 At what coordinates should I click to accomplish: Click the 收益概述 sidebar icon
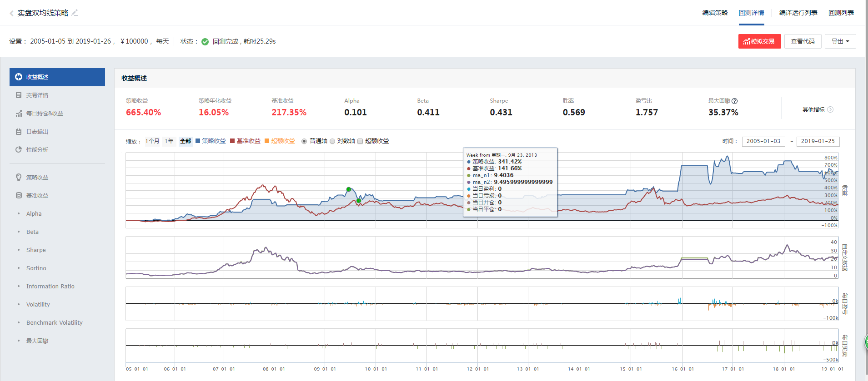19,77
